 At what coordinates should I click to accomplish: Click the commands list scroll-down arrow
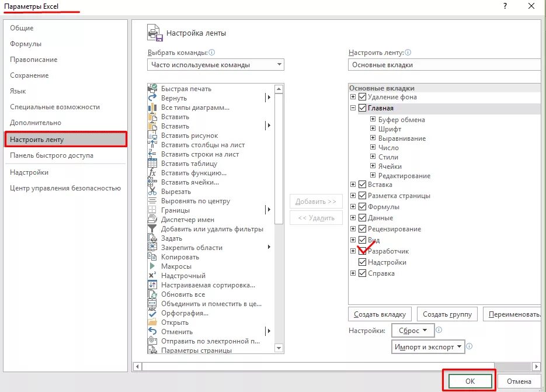(279, 348)
